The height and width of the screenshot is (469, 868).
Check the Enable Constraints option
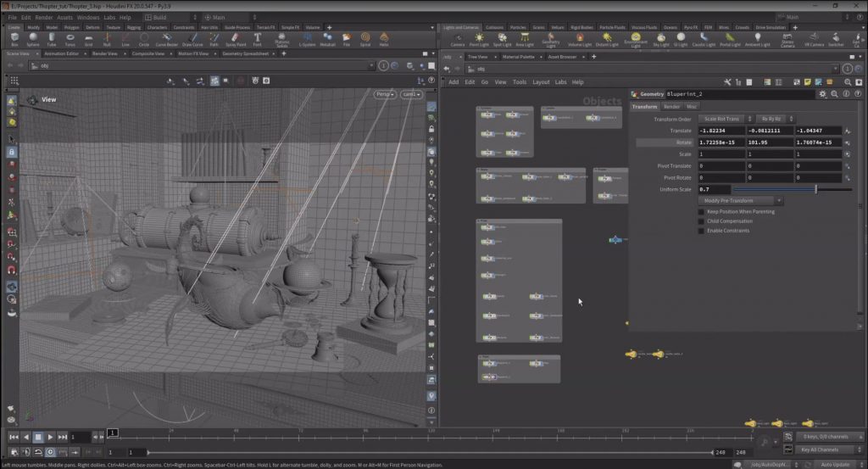[x=701, y=231]
